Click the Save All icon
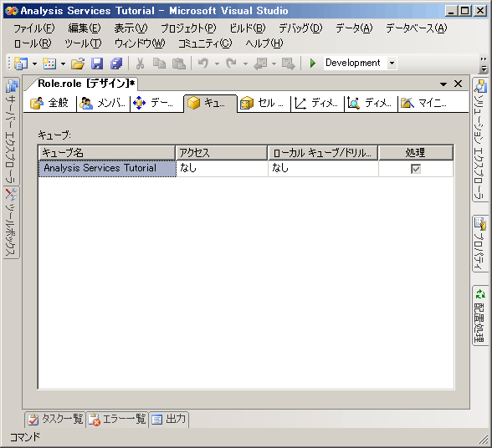The image size is (492, 448). coord(116,64)
